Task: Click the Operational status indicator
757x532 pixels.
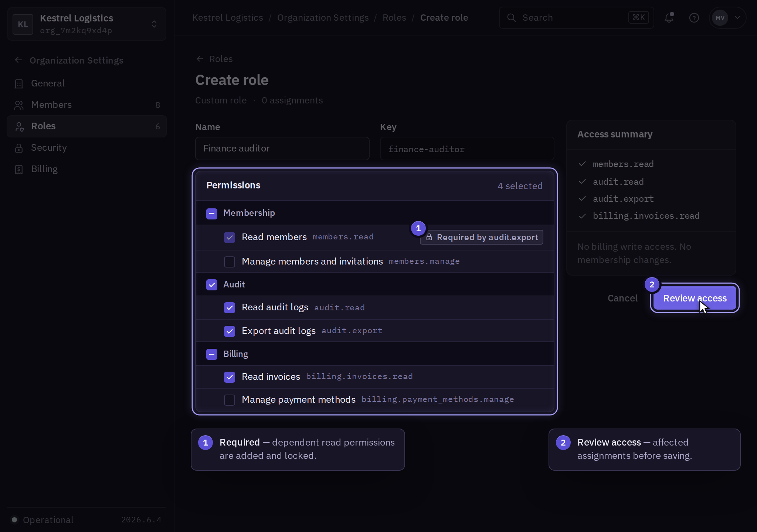Action: 43,520
